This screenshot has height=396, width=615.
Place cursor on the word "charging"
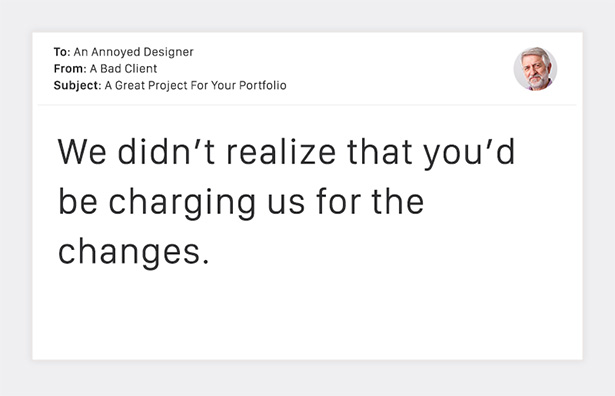pos(182,203)
